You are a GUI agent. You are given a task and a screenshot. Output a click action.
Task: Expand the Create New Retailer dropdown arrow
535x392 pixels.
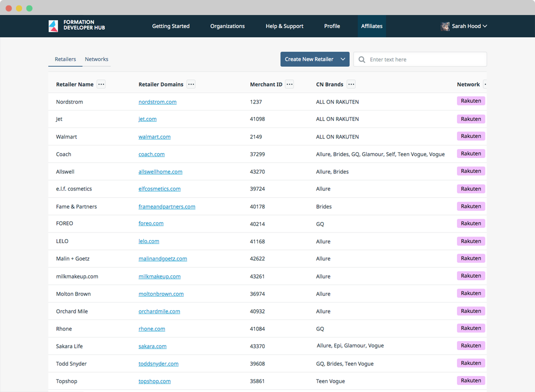click(x=343, y=59)
